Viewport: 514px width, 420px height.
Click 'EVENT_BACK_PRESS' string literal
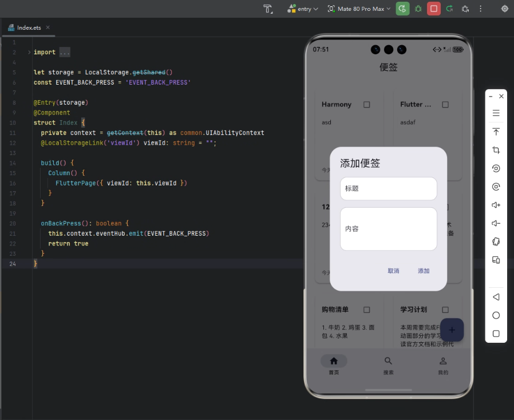158,82
